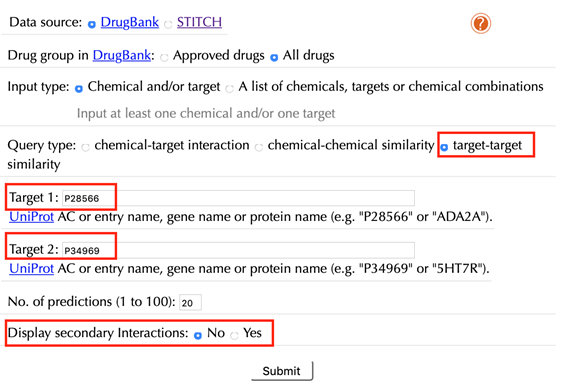
Task: Open the DrugBank link in the Drug group row
Action: coord(122,55)
